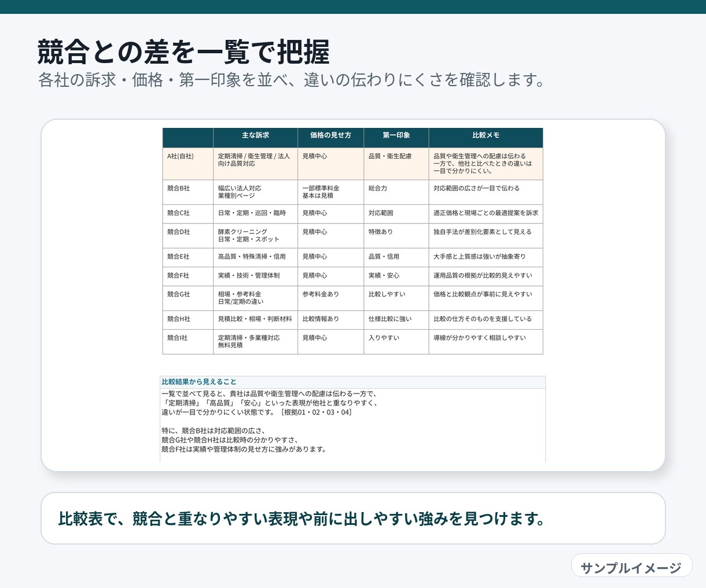Click the 実績・技術・管理体制 cell
This screenshot has width=706, height=588.
(255, 277)
